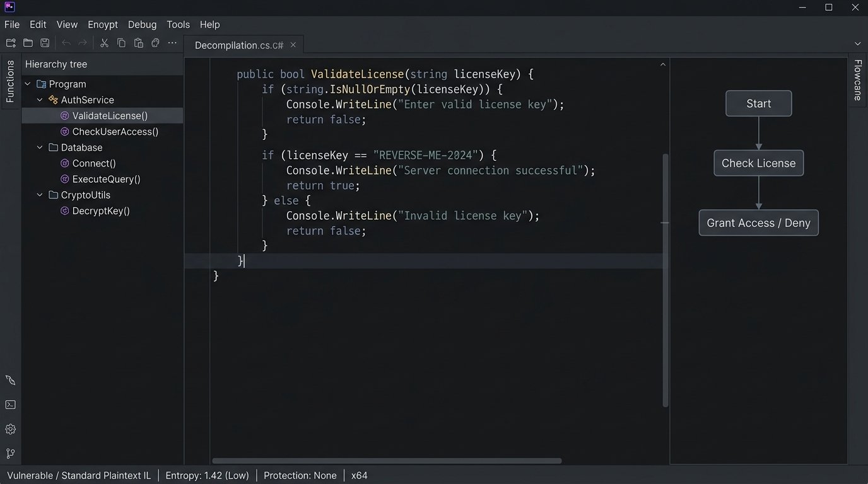Click the Grant Access / Deny node
Screen dimensions: 868x484
coord(758,223)
